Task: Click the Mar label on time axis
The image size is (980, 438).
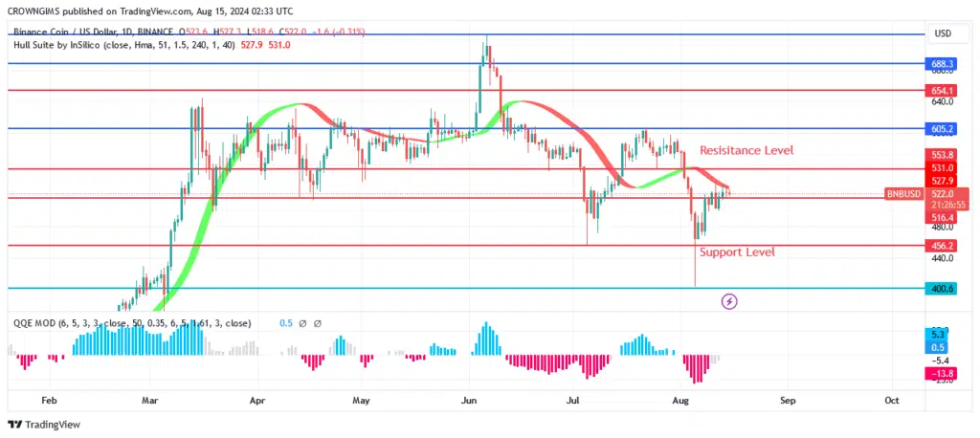Action: click(x=150, y=402)
